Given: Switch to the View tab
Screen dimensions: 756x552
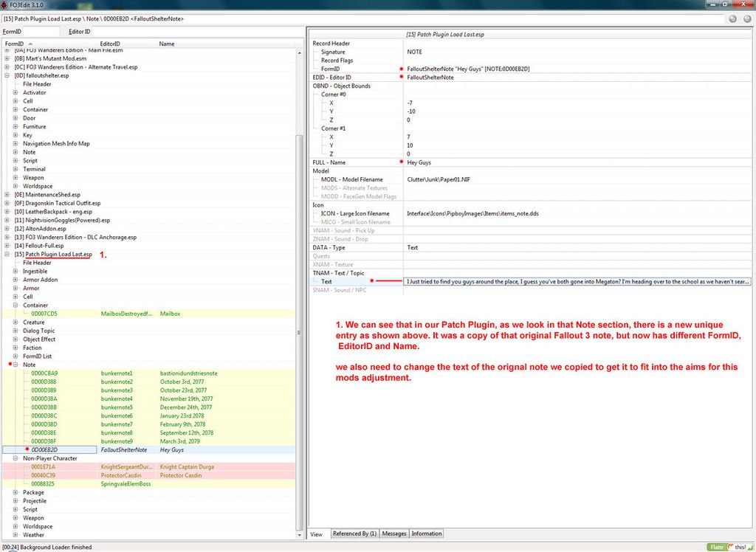Looking at the screenshot, I should tap(316, 534).
